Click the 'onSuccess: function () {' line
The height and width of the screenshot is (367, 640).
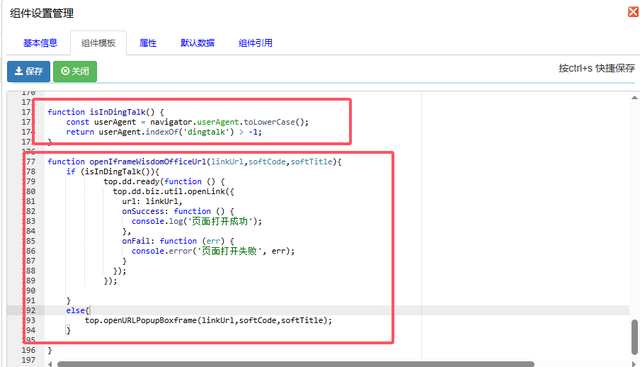pyautogui.click(x=178, y=211)
